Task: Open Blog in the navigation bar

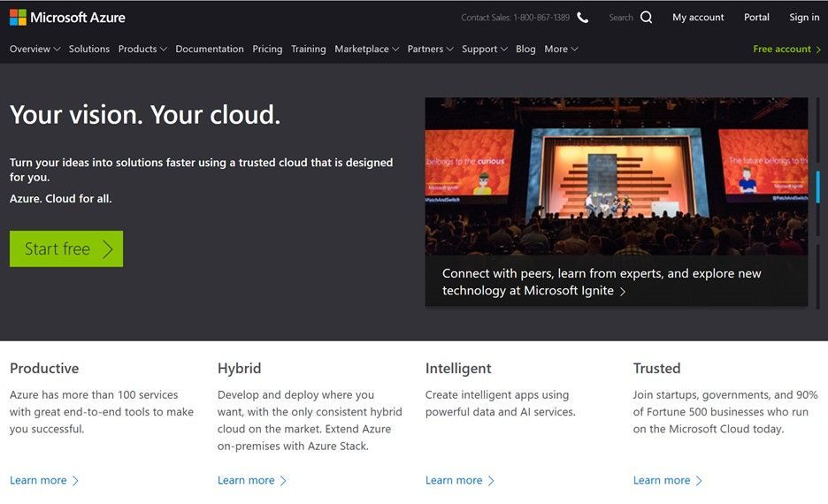Action: coord(525,50)
